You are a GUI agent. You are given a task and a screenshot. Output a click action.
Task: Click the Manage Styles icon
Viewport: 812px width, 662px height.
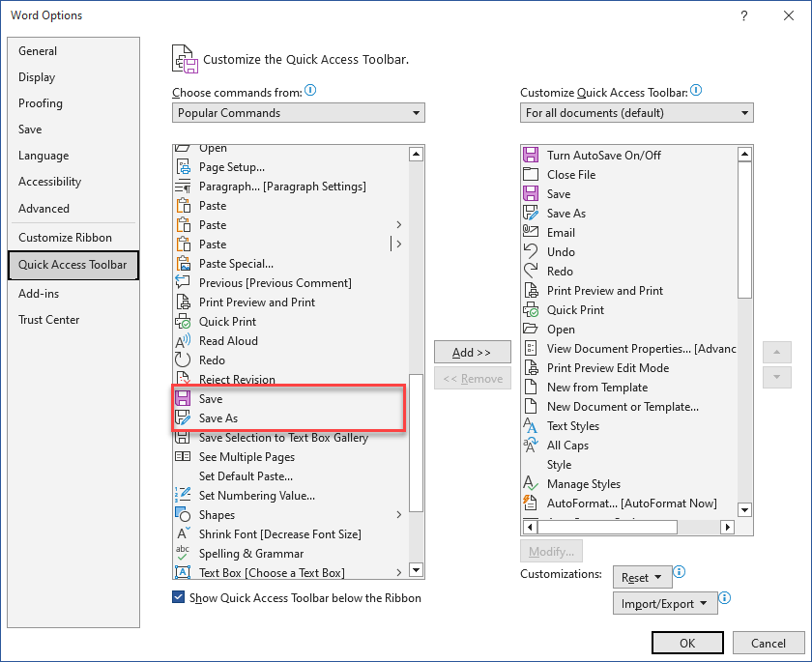click(531, 483)
